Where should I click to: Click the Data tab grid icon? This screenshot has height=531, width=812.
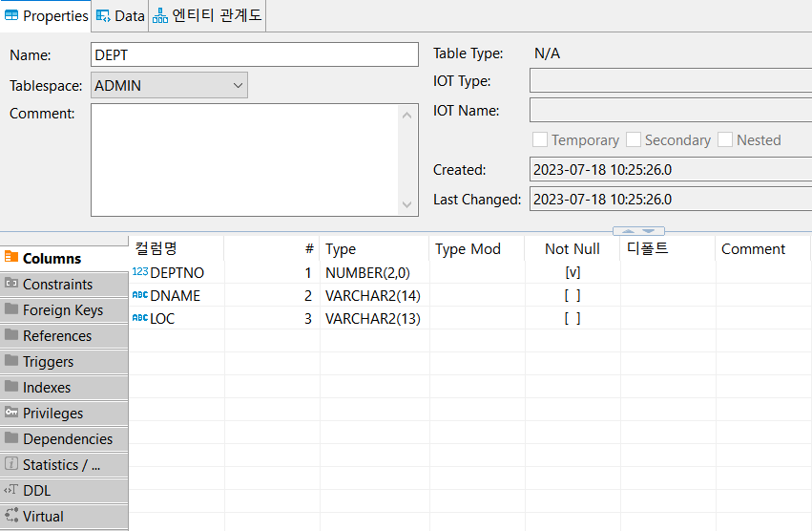point(103,16)
